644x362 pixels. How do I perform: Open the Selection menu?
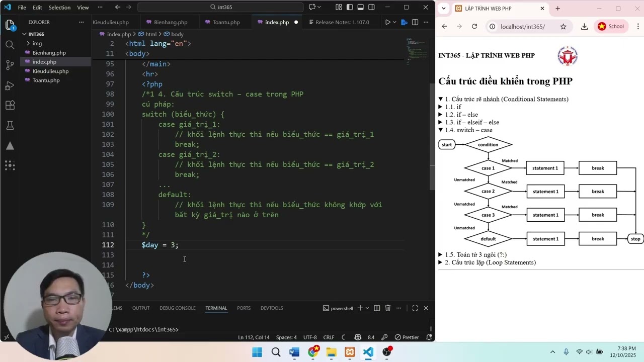coord(59,8)
